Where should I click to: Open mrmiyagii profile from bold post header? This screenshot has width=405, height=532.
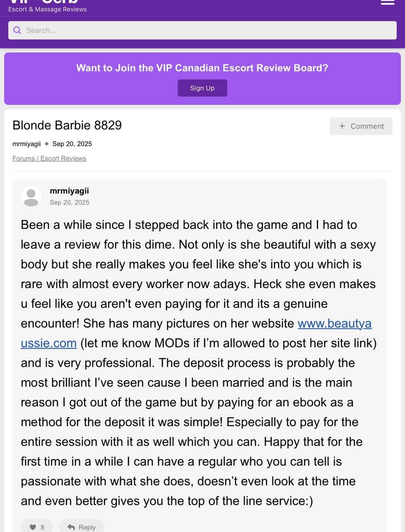click(x=69, y=191)
